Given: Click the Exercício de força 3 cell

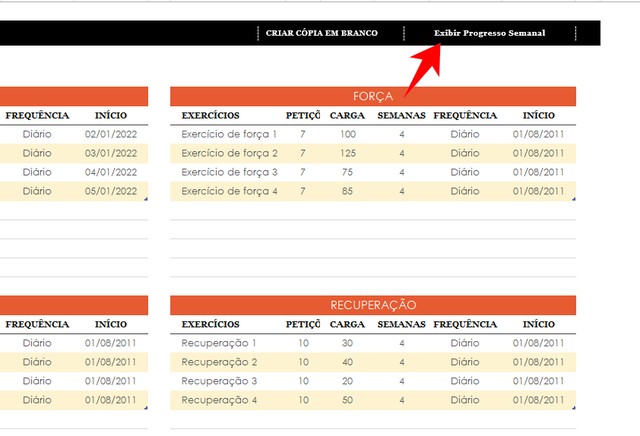Looking at the screenshot, I should (229, 172).
